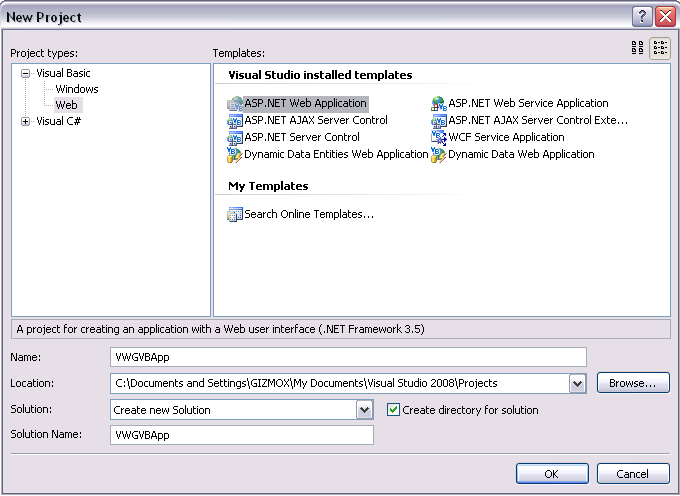
Task: Click the Cancel button
Action: 633,474
